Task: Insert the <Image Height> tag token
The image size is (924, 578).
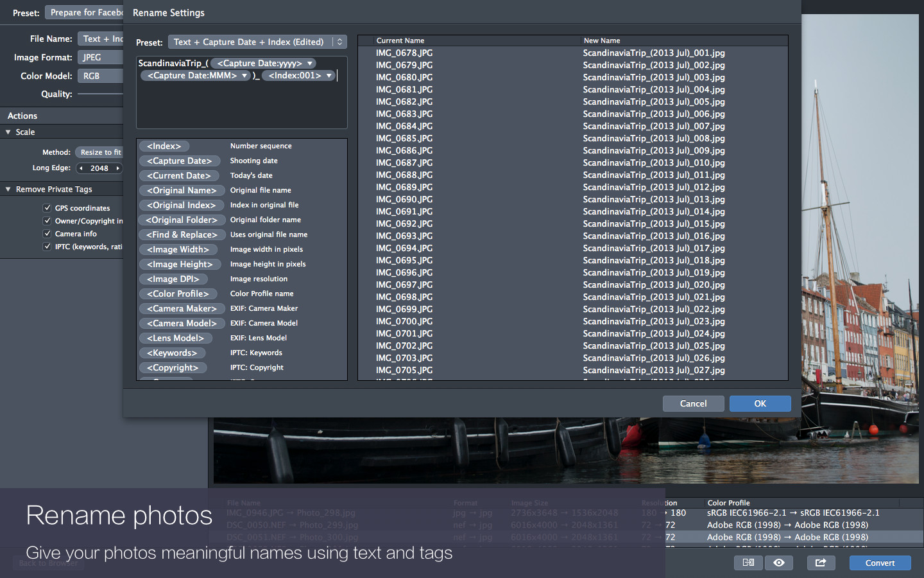Action: click(x=180, y=265)
